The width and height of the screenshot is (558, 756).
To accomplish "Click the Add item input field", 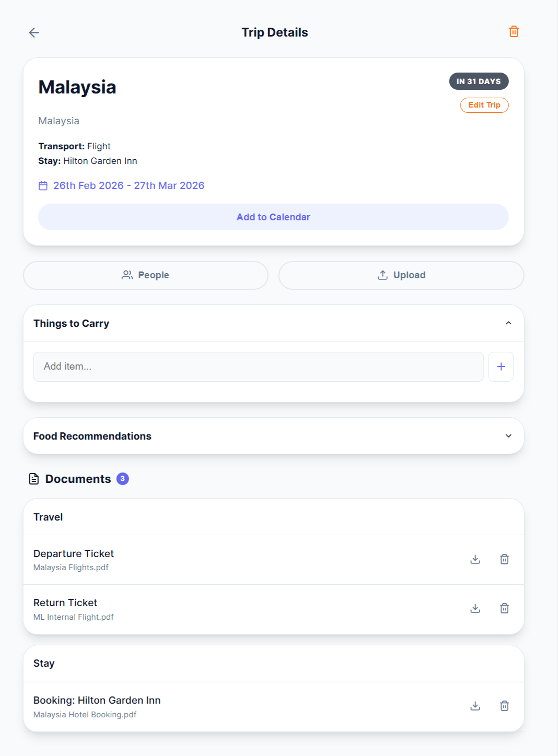I will click(258, 367).
